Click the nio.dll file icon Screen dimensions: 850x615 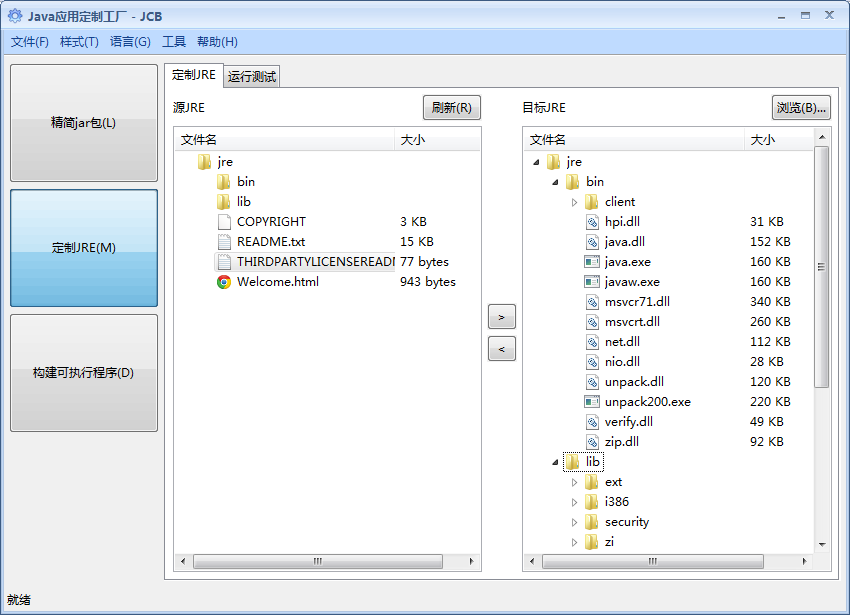592,362
